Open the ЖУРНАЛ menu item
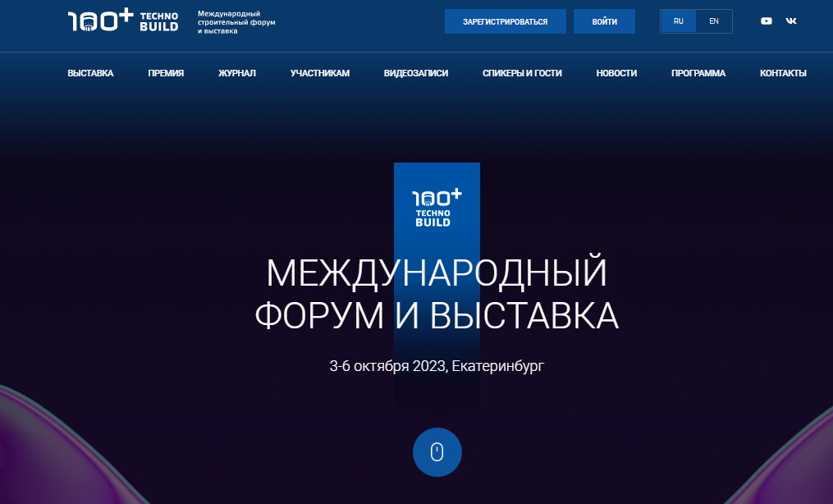This screenshot has height=504, width=833. coord(237,73)
